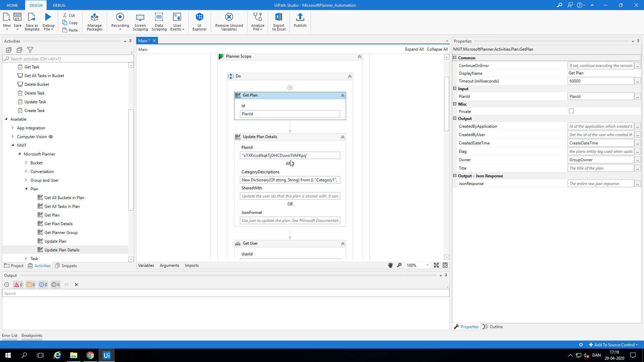
Task: Open the Variables panel
Action: coord(146,265)
